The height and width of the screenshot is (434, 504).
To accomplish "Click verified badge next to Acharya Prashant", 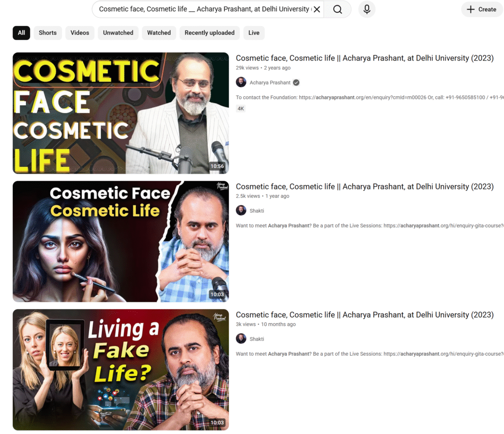I will coord(296,83).
